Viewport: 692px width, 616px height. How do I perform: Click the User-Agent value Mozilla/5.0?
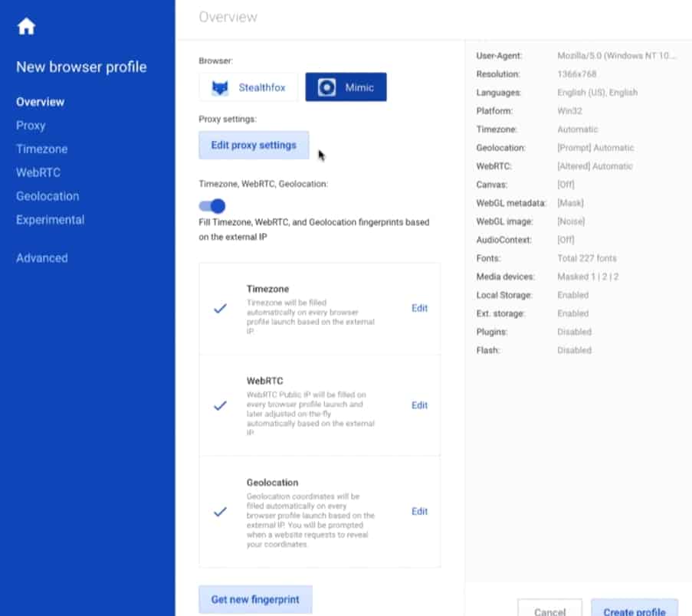click(x=616, y=56)
